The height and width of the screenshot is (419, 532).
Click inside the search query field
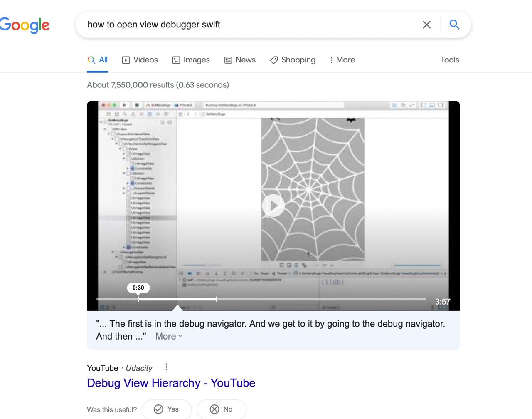click(249, 25)
